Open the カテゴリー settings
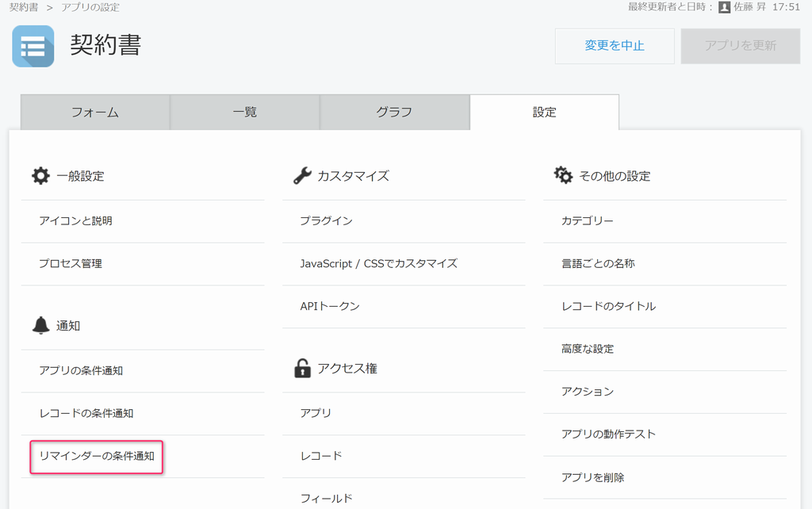The image size is (812, 509). [x=588, y=220]
